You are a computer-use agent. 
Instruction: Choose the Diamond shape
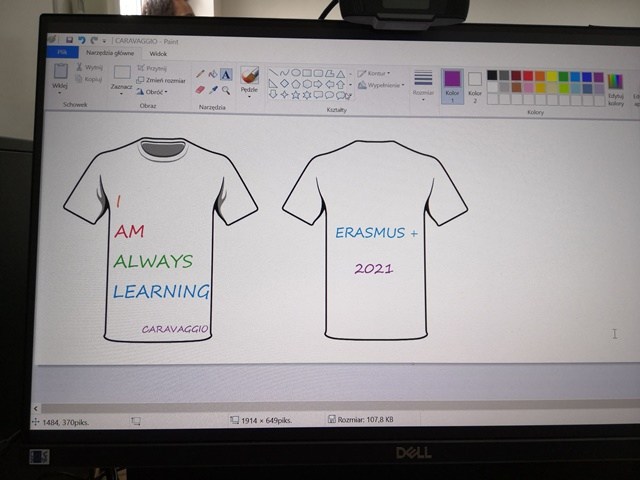point(284,84)
